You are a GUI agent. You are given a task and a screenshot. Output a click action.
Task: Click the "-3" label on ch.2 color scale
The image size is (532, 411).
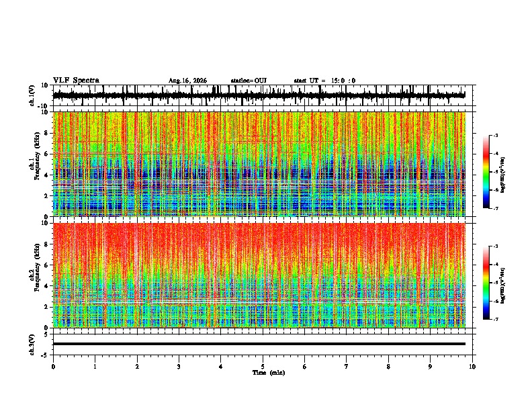coord(496,246)
